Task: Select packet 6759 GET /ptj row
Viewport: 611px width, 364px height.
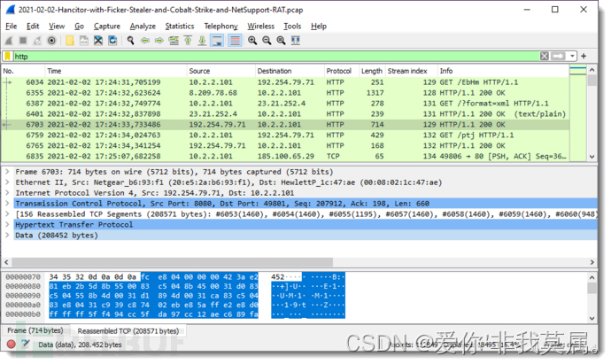Action: (285, 135)
